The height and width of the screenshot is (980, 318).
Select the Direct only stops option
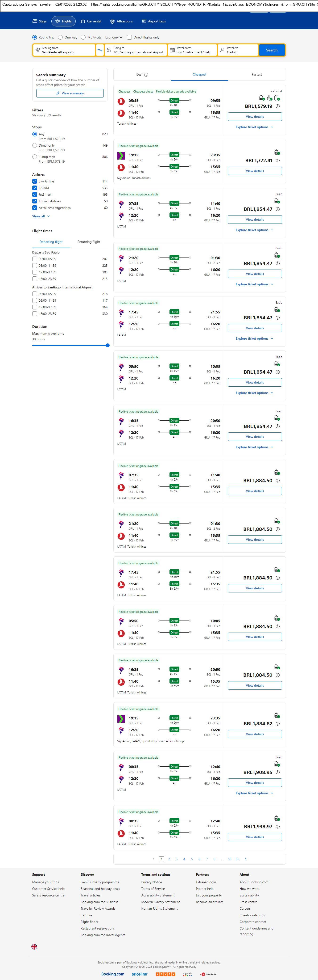coord(35,145)
